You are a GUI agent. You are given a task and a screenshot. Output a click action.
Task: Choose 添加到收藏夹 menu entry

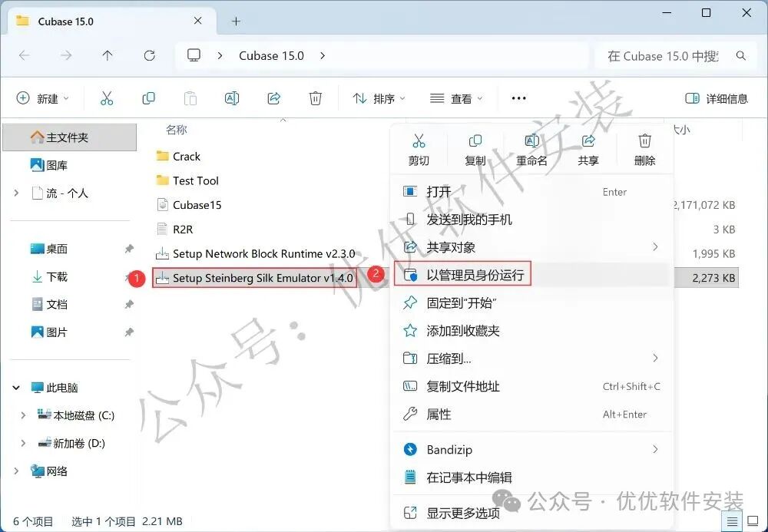531,331
